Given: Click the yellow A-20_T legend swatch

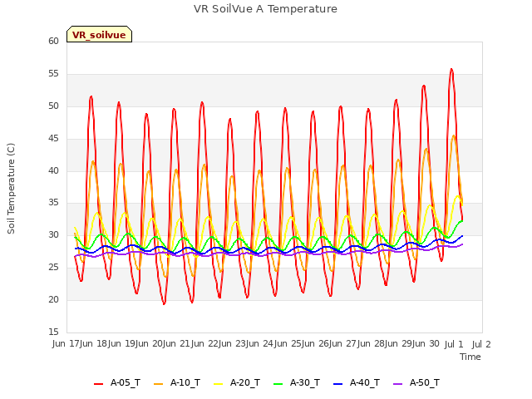Looking at the screenshot, I should pyautogui.click(x=218, y=384).
